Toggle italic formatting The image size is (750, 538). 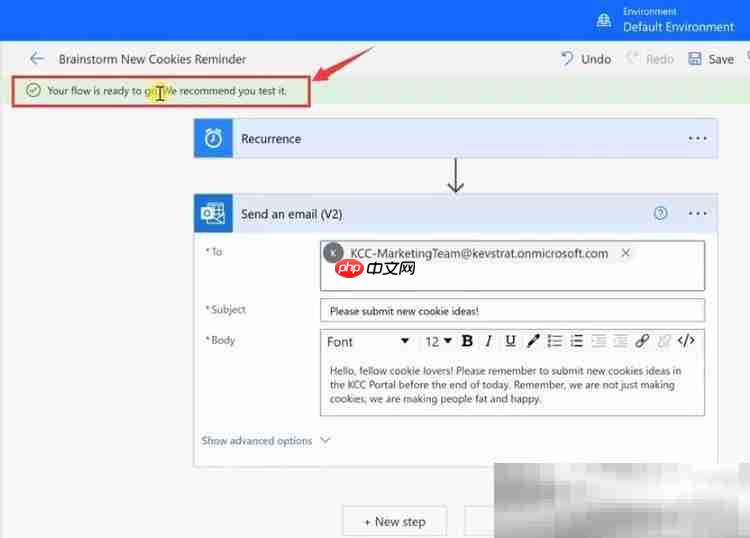point(488,341)
